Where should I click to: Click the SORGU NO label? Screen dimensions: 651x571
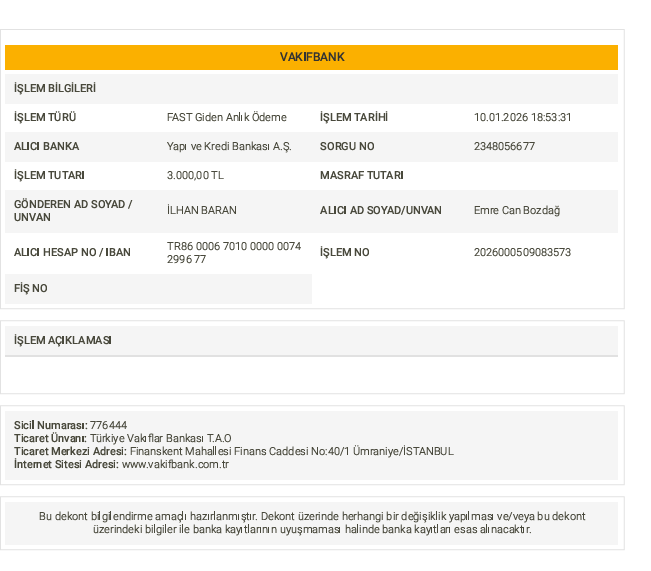pyautogui.click(x=347, y=146)
